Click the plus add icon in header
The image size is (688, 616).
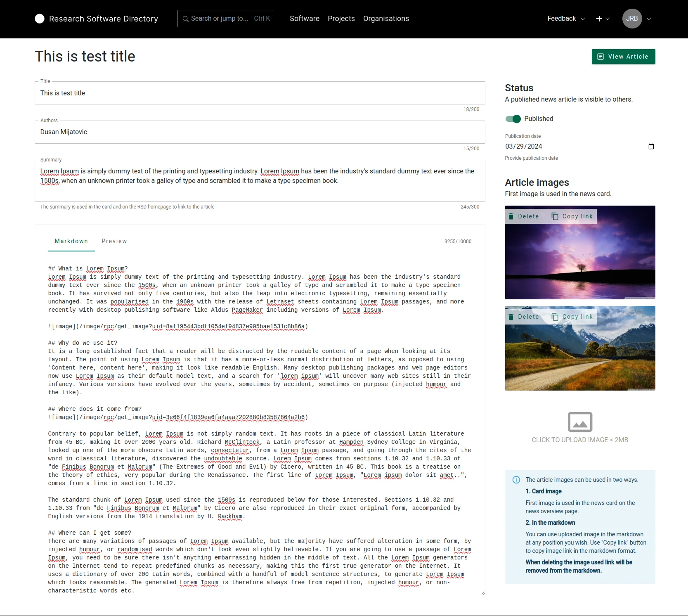pos(599,19)
